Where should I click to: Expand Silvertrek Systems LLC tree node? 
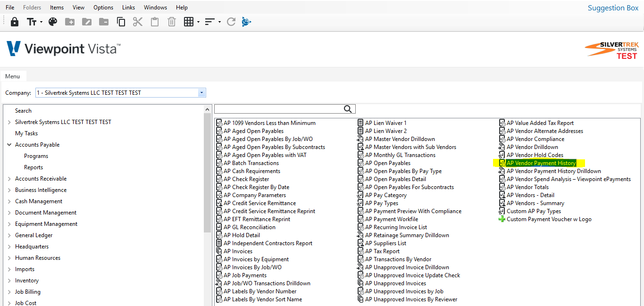(x=9, y=122)
